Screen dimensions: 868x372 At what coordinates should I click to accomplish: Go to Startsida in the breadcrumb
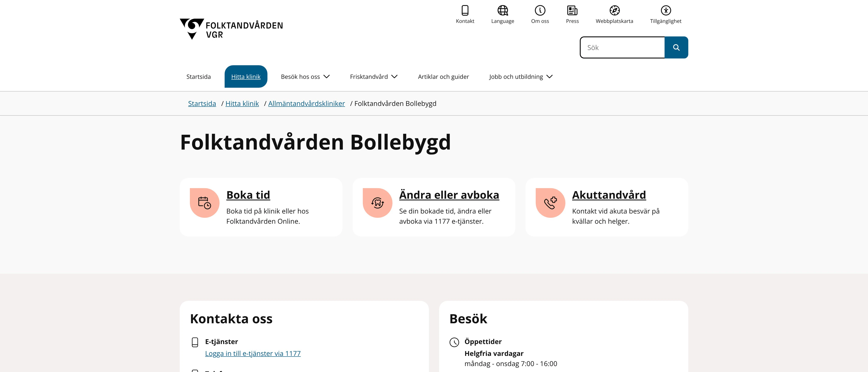202,103
